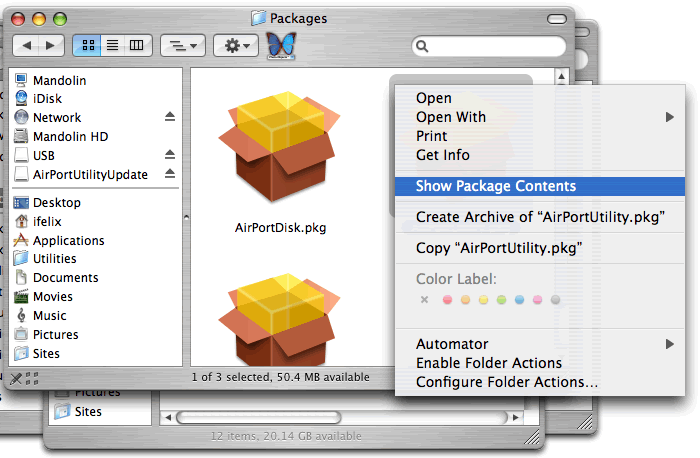Click inside the Finder search field
Screen dimensions: 700x458
tap(489, 46)
